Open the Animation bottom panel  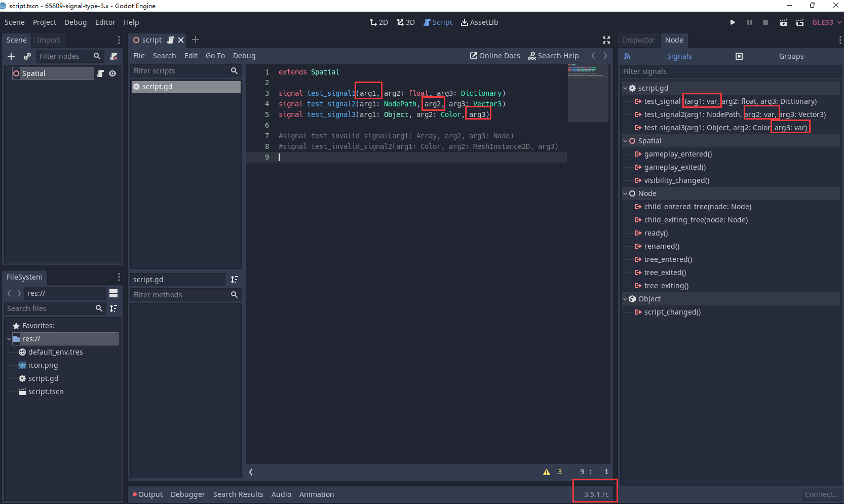[317, 494]
